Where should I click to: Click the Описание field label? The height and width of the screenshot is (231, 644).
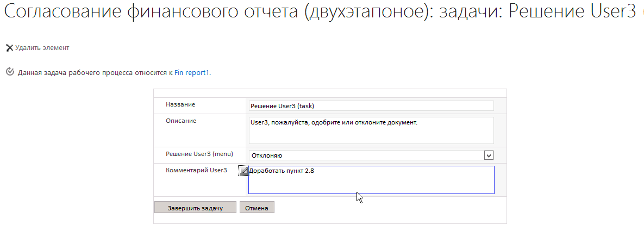pos(181,121)
